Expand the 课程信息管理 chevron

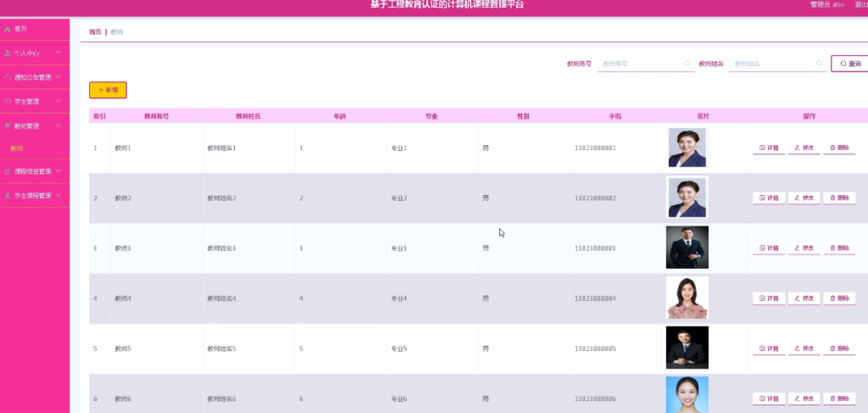[x=58, y=171]
